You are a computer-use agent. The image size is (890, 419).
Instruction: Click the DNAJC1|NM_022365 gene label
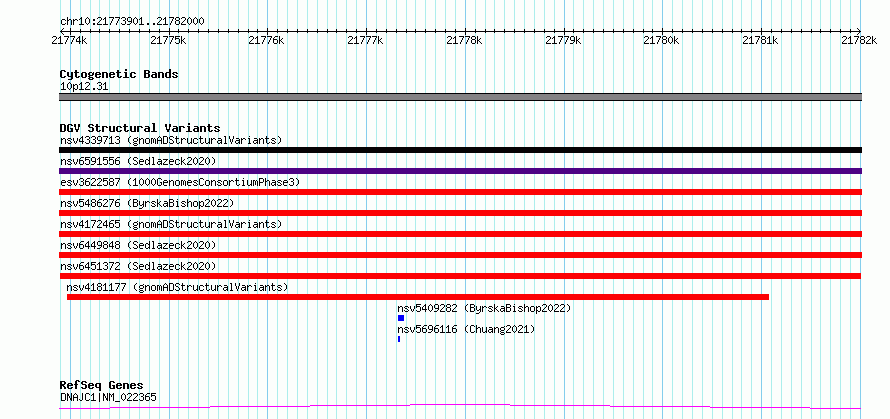click(108, 397)
